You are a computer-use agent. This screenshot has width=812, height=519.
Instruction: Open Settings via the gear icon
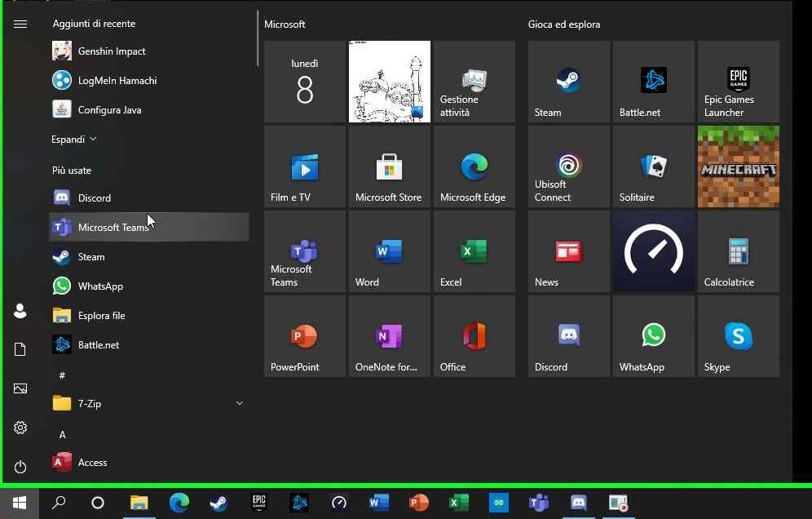(x=20, y=428)
